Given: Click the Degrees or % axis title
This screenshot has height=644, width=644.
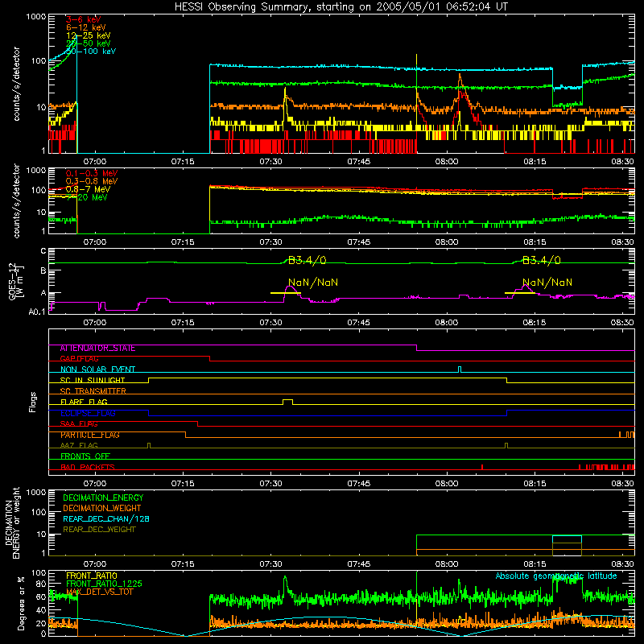Looking at the screenshot, I should 21,603.
